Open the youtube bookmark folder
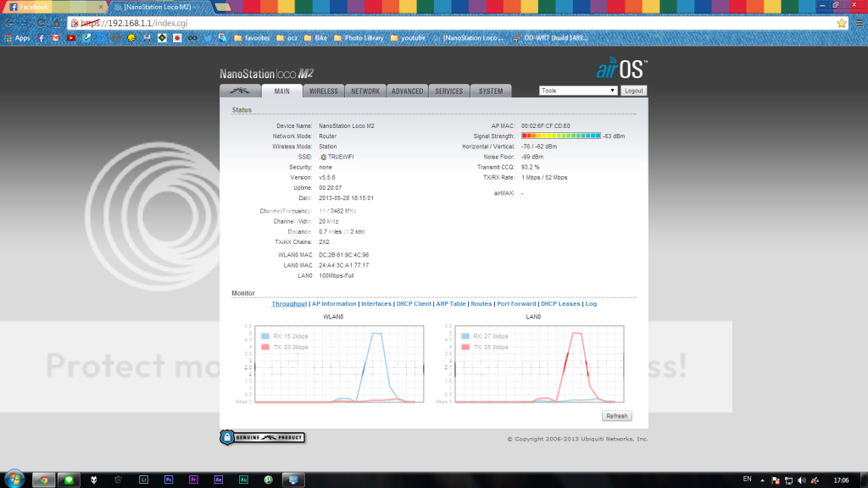The height and width of the screenshot is (488, 868). tap(408, 38)
